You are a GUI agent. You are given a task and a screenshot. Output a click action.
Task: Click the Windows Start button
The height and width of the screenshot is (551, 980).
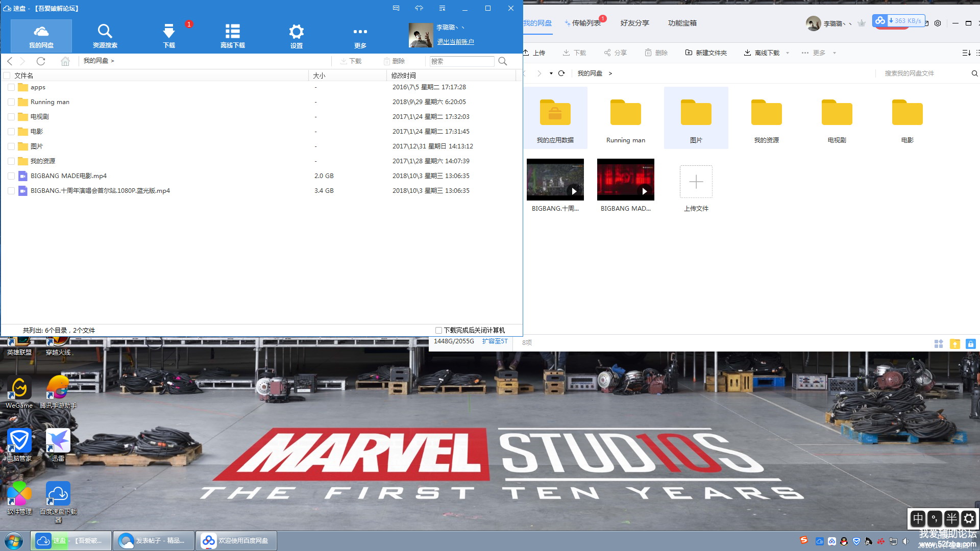pyautogui.click(x=14, y=541)
